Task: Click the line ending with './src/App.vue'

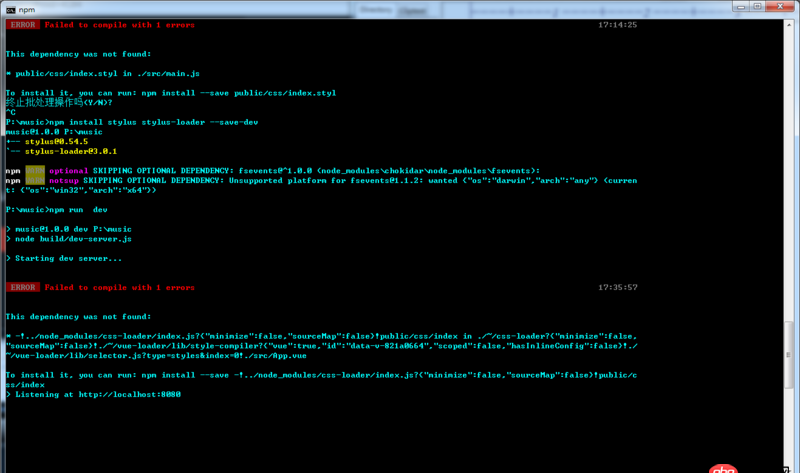Action: (156, 356)
